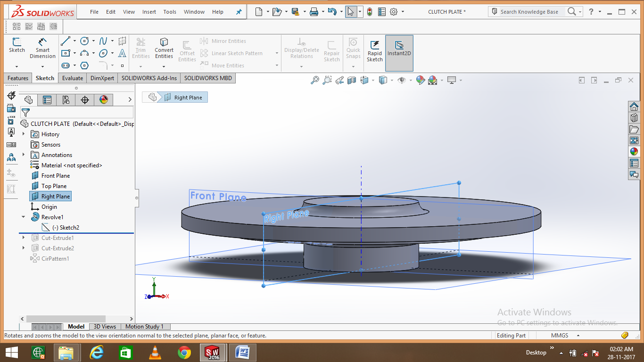Select the Sketch Text tool
This screenshot has width=644, height=362.
[x=122, y=53]
